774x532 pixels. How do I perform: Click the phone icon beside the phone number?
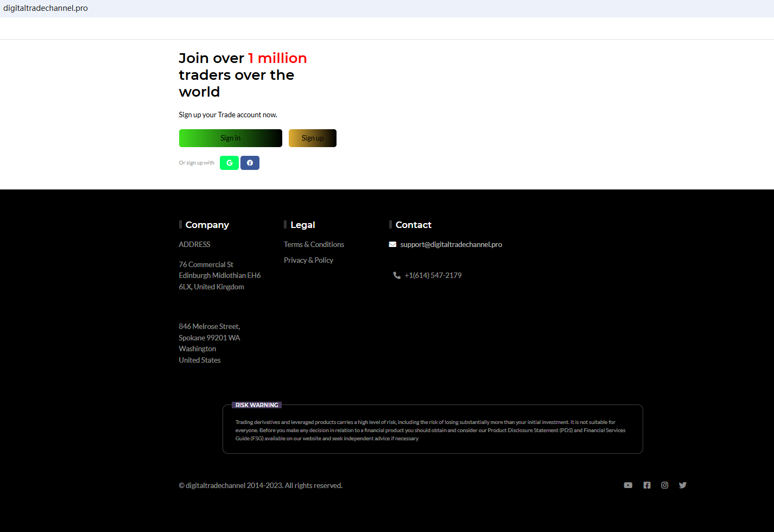pyautogui.click(x=397, y=275)
